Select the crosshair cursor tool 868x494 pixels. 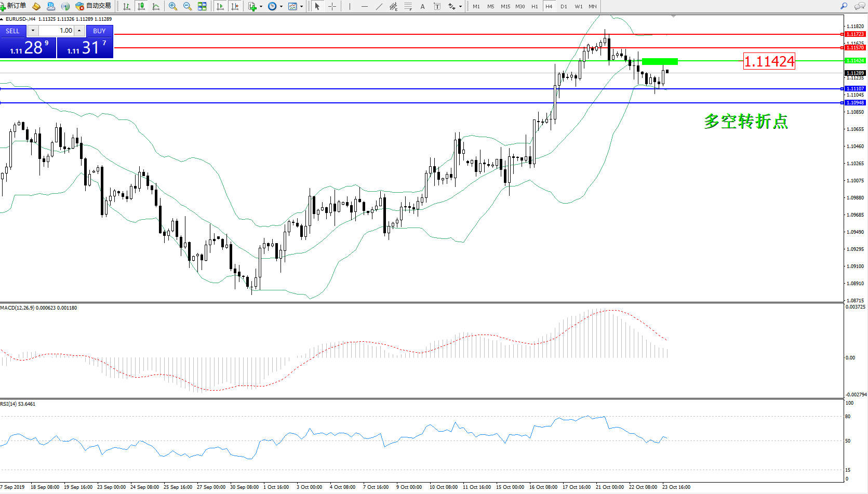tap(332, 6)
